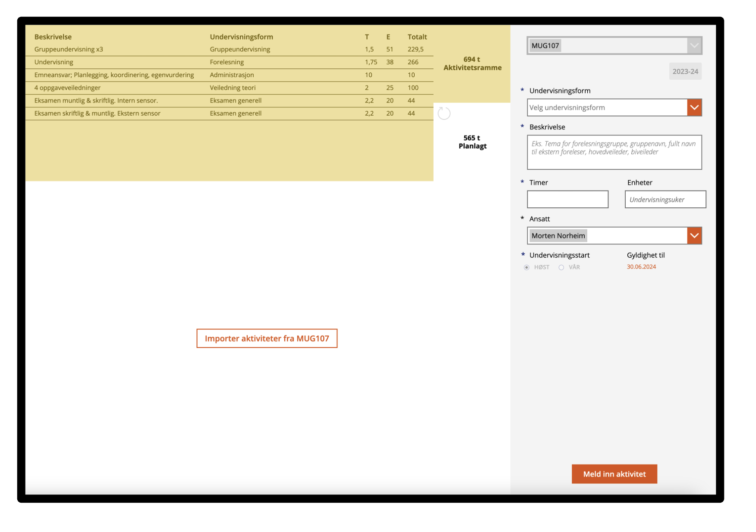
Task: Click the Undervisningsform column header
Action: pyautogui.click(x=241, y=37)
